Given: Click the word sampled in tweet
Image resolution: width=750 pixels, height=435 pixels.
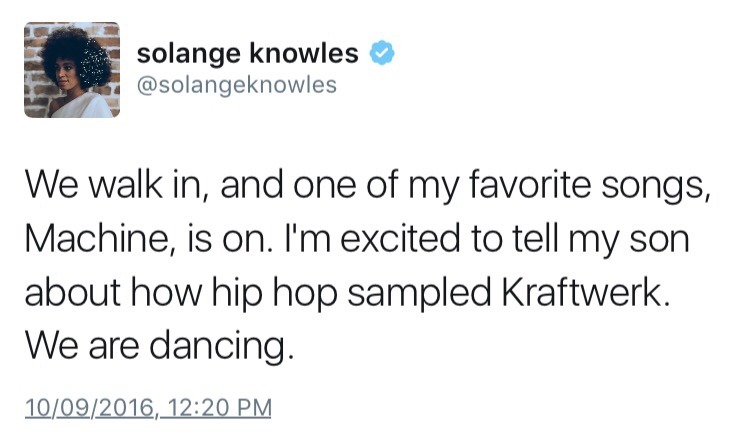Looking at the screenshot, I should click(440, 291).
